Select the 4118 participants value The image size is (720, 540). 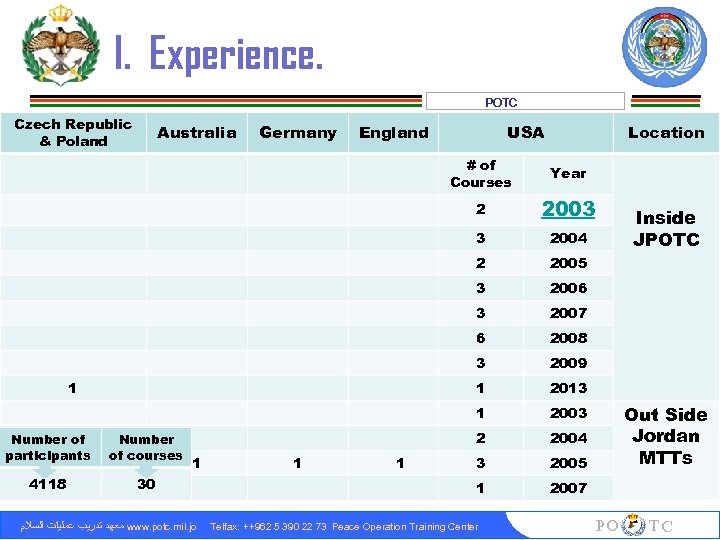(x=48, y=484)
